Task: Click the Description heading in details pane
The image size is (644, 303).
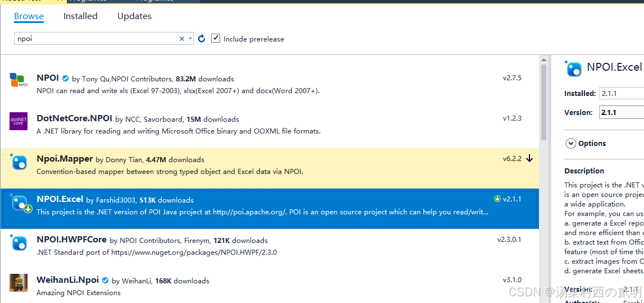Action: (x=584, y=171)
